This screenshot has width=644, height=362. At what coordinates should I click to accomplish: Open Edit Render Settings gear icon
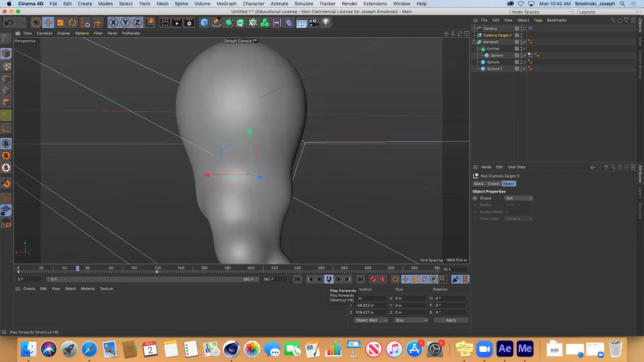189,23
